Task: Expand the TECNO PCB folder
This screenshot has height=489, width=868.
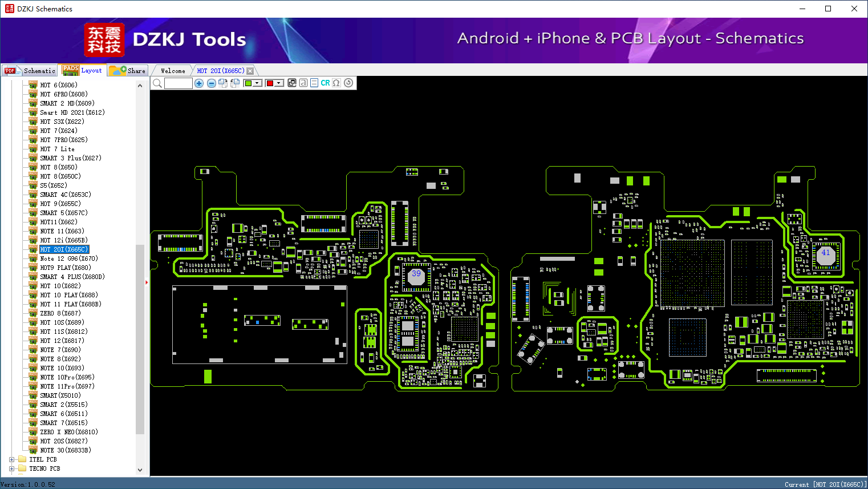Action: (x=11, y=468)
